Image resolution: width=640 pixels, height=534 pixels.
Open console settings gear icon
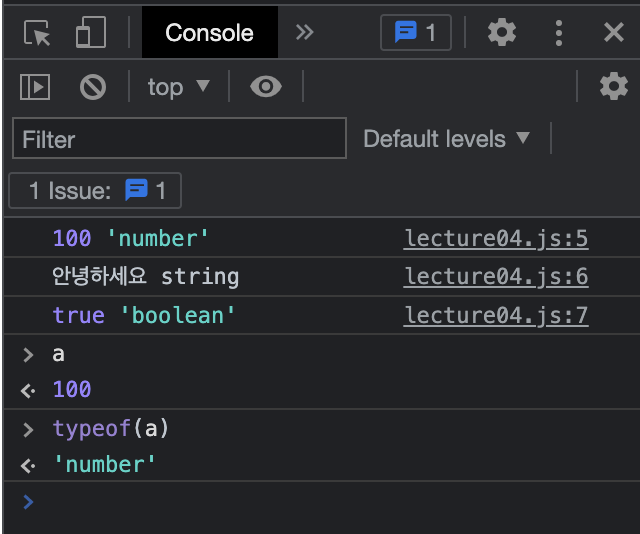click(x=613, y=87)
